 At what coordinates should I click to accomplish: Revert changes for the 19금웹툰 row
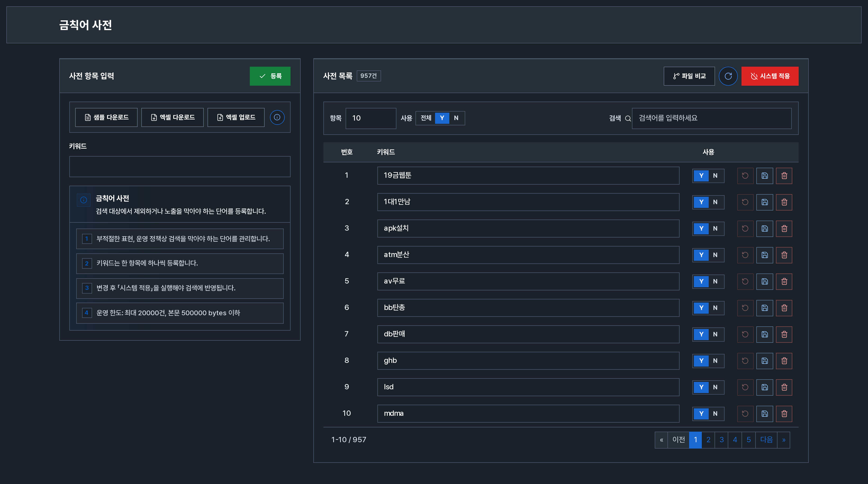745,175
